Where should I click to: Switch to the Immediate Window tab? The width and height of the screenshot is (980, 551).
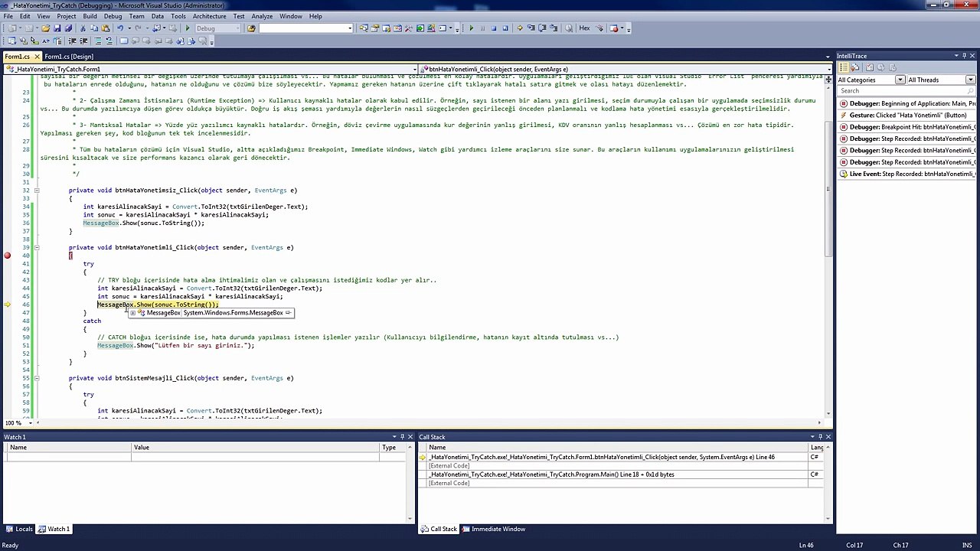(x=494, y=529)
